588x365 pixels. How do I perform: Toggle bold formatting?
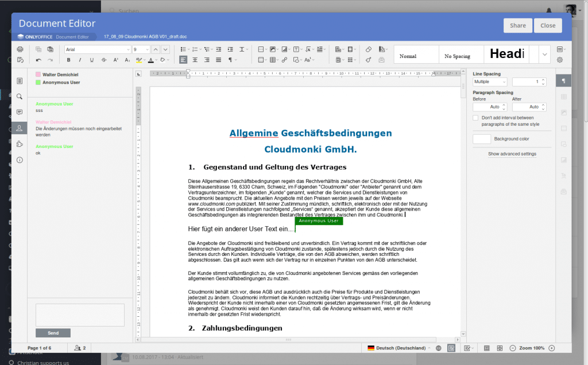68,60
